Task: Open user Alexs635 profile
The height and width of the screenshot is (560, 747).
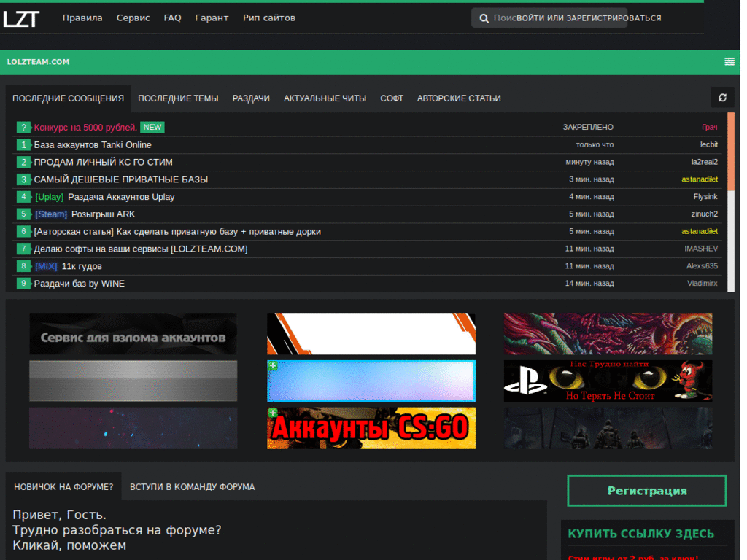Action: pyautogui.click(x=703, y=266)
